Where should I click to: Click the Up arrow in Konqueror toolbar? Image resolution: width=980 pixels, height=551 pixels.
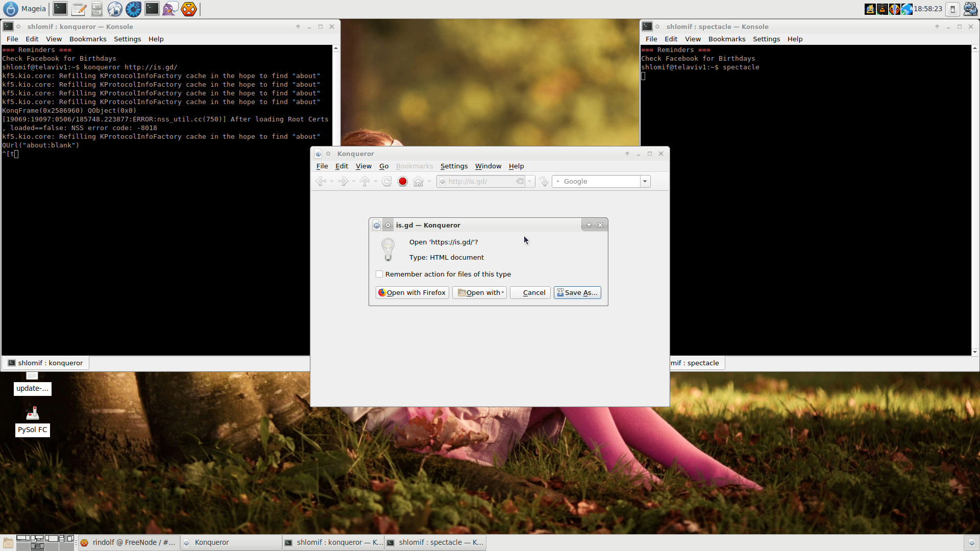pos(364,181)
